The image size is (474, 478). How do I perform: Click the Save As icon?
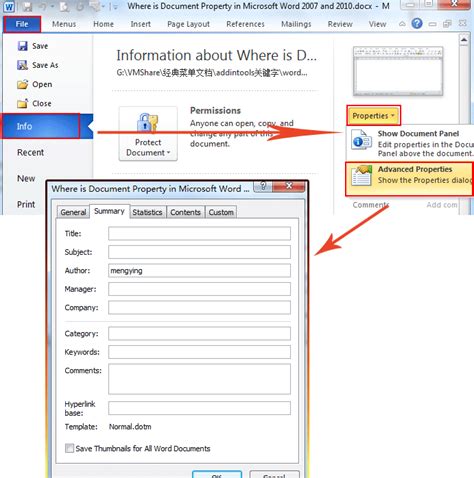point(22,65)
